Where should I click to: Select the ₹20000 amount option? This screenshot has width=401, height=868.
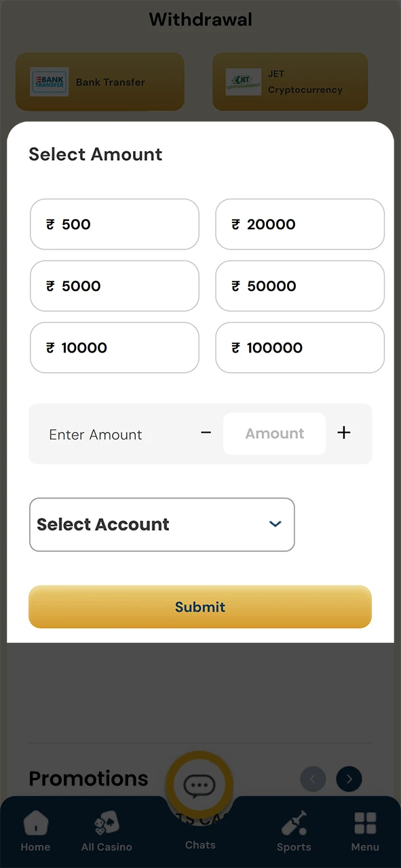[x=299, y=224]
